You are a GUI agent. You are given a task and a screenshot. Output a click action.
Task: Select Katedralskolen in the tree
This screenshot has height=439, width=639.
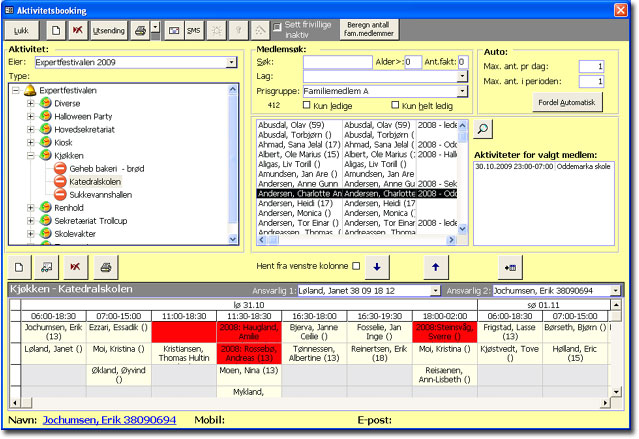tap(95, 182)
